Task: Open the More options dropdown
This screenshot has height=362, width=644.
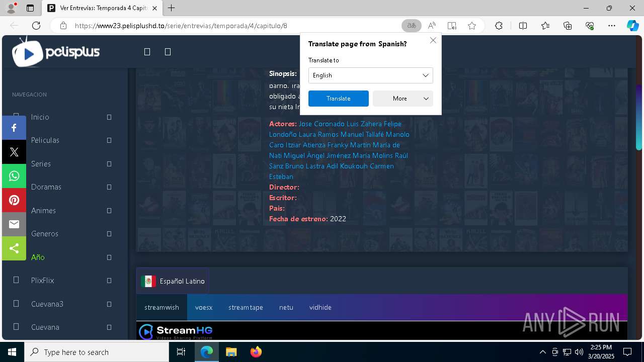Action: tap(403, 99)
